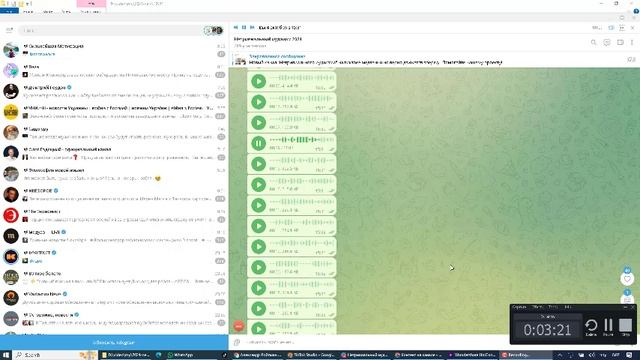
Task: Stop the screen recording
Action: (x=625, y=326)
